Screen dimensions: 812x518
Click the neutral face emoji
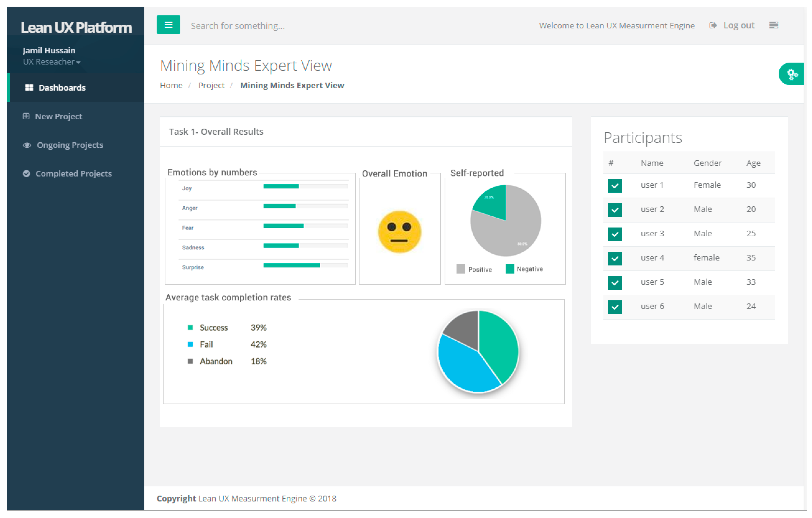tap(400, 232)
